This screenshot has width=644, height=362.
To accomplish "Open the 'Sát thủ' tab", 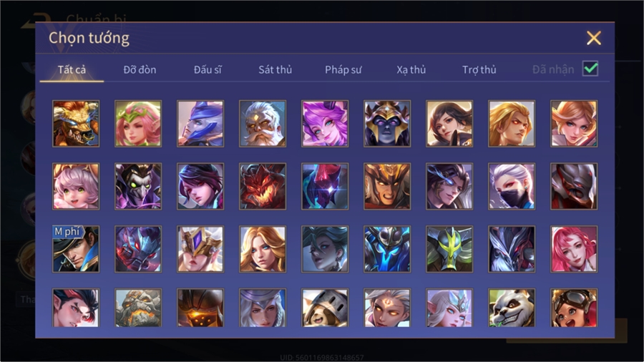I will point(275,70).
